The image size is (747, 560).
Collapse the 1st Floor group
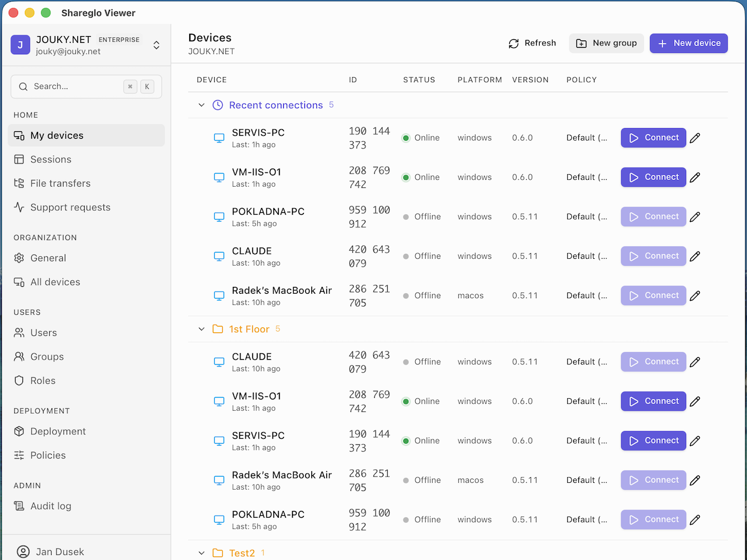coord(201,329)
